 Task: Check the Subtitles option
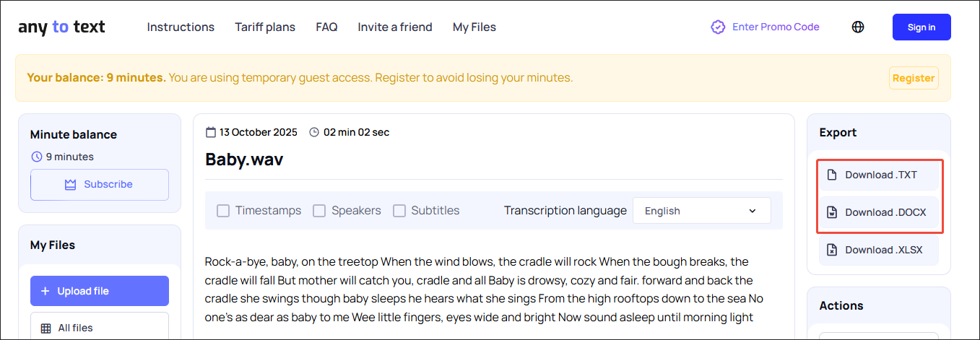click(x=399, y=211)
